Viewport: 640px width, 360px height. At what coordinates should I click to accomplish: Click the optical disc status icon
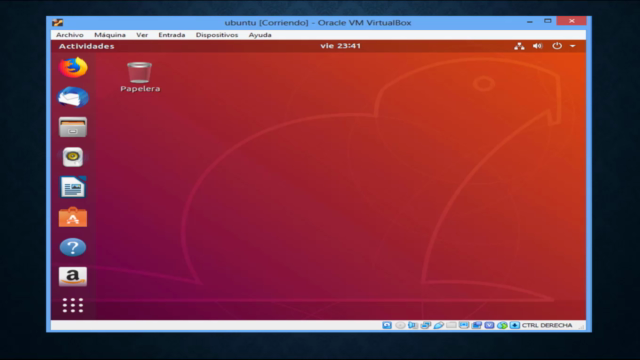coord(400,325)
